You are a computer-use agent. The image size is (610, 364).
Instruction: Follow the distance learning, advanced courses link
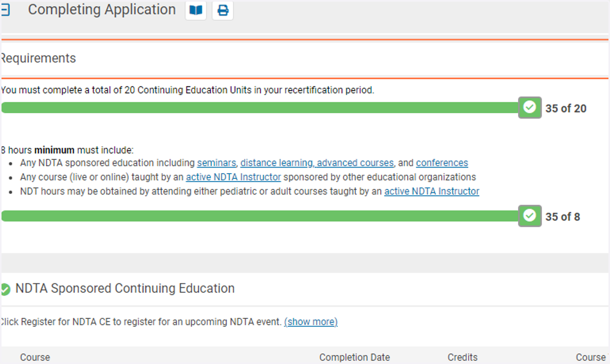pos(317,163)
